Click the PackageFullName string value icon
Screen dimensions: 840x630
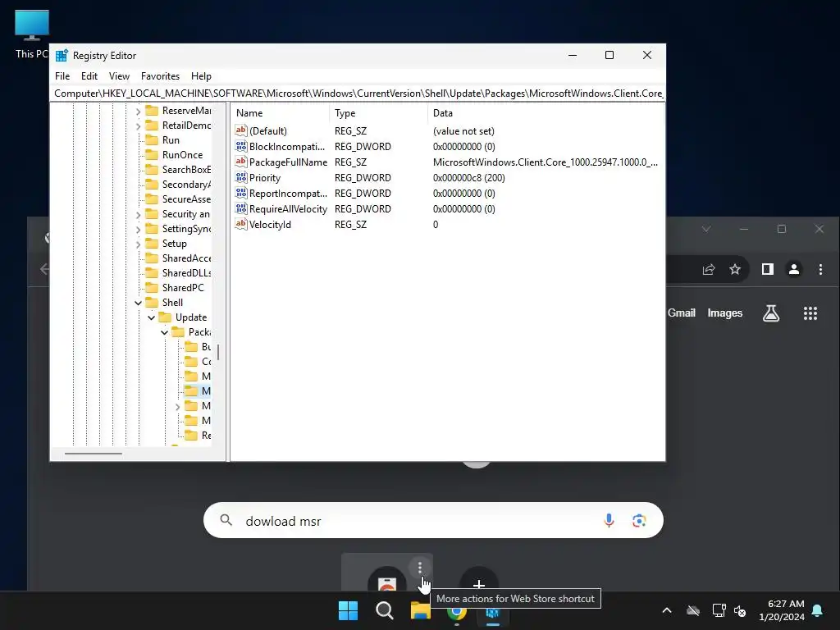(241, 162)
